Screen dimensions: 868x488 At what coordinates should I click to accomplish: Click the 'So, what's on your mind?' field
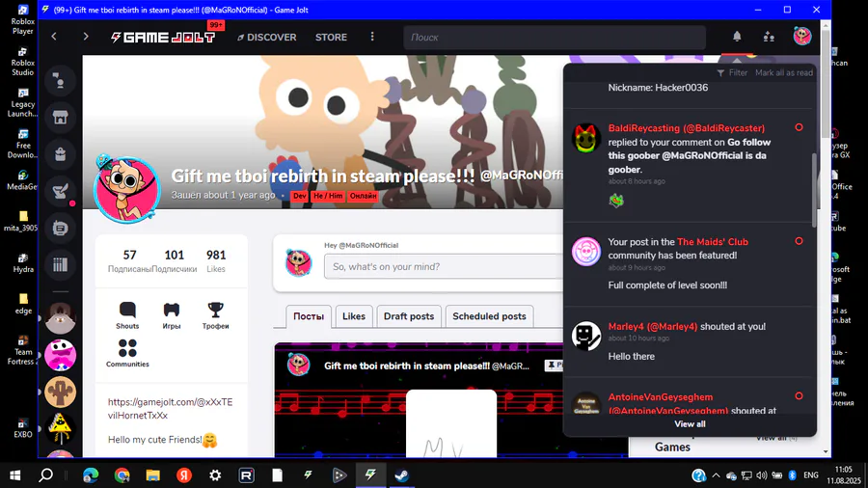(444, 267)
